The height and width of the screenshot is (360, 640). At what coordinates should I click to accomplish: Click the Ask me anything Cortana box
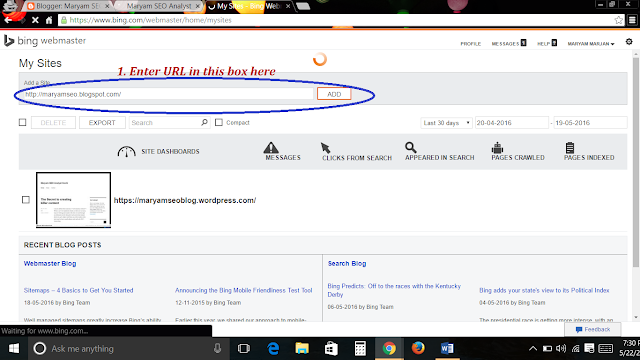[129, 349]
